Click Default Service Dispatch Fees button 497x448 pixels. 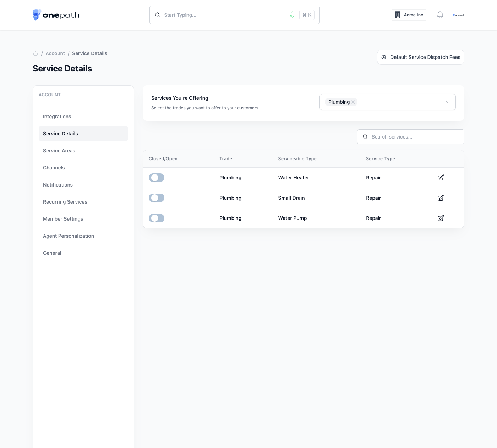421,57
